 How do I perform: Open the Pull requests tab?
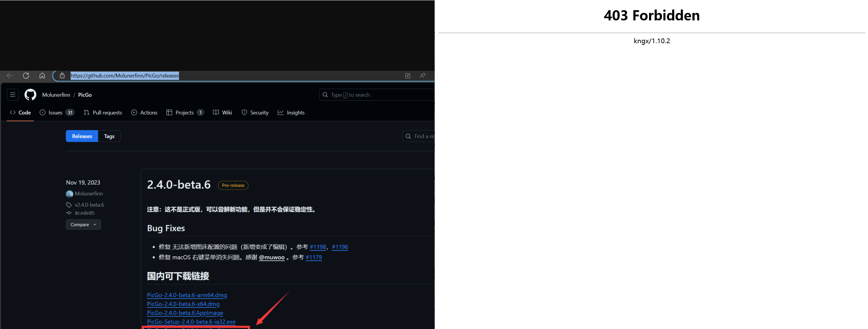tap(103, 112)
